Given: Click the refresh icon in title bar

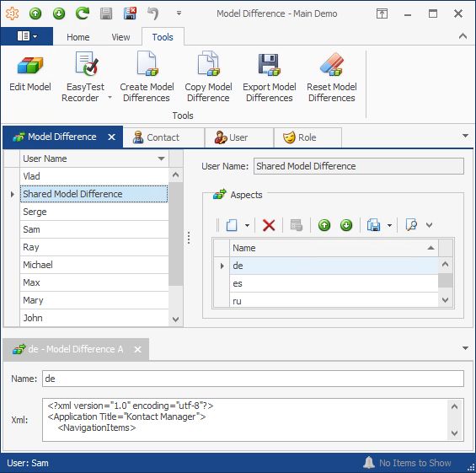Looking at the screenshot, I should coord(83,13).
